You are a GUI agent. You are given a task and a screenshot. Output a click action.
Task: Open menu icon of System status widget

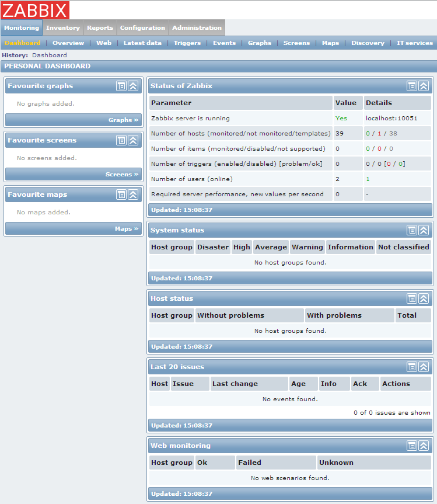[412, 230]
